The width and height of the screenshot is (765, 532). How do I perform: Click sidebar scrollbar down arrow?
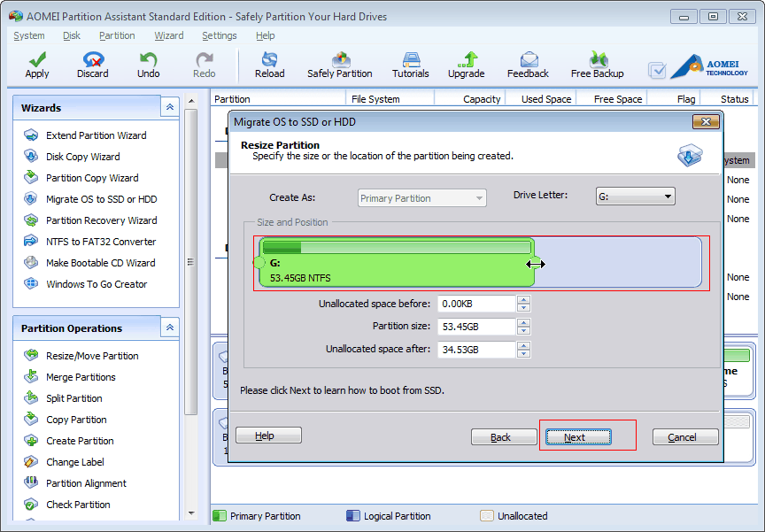191,513
